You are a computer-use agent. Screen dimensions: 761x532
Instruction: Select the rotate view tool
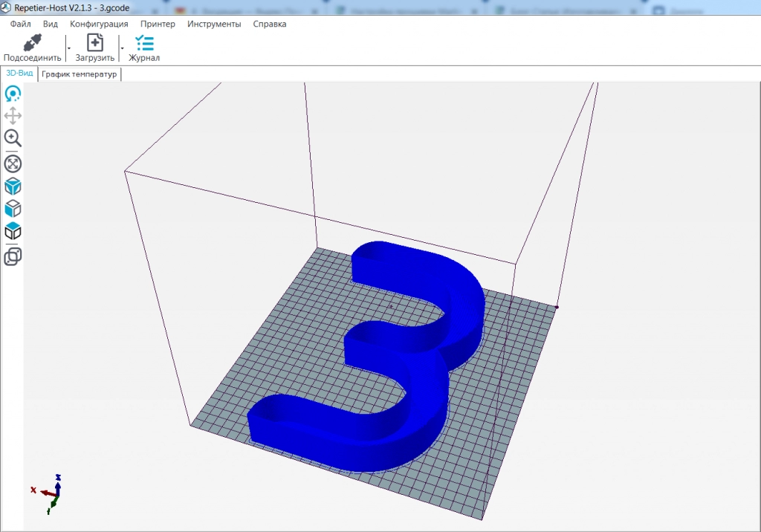coord(13,94)
